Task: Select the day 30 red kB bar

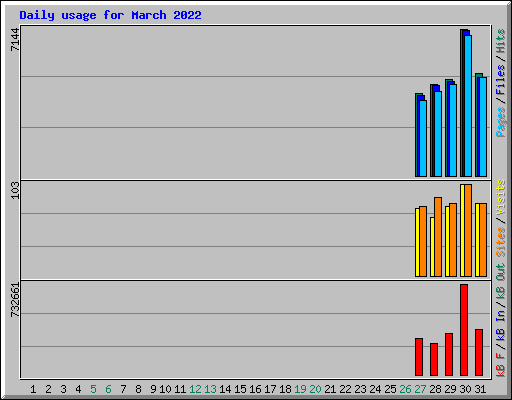Action: coord(464,330)
